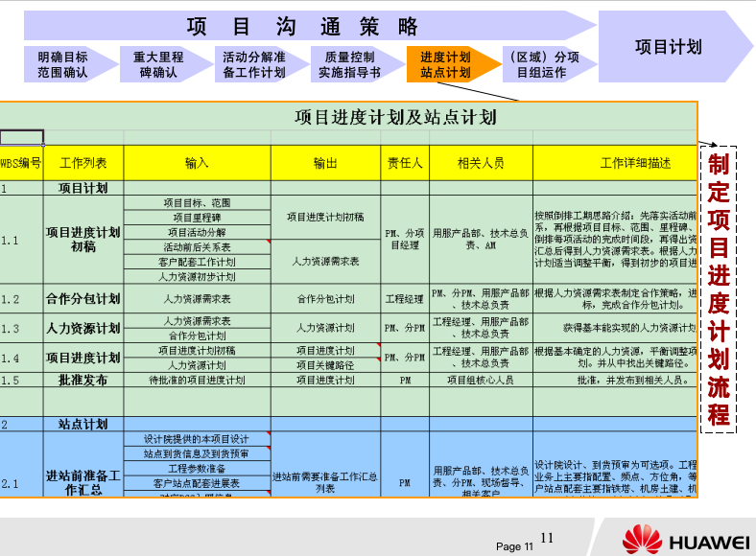Click the 待批准的项目进度计划 input cell

pyautogui.click(x=198, y=381)
